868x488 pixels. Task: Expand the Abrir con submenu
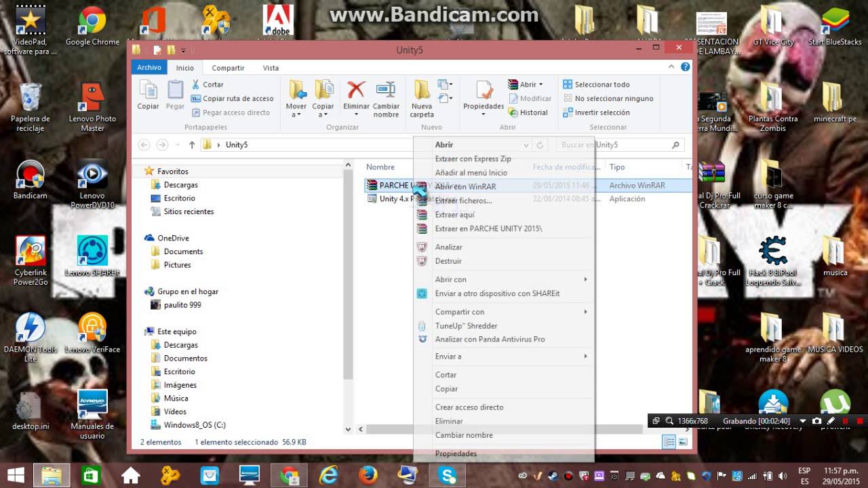[x=504, y=279]
